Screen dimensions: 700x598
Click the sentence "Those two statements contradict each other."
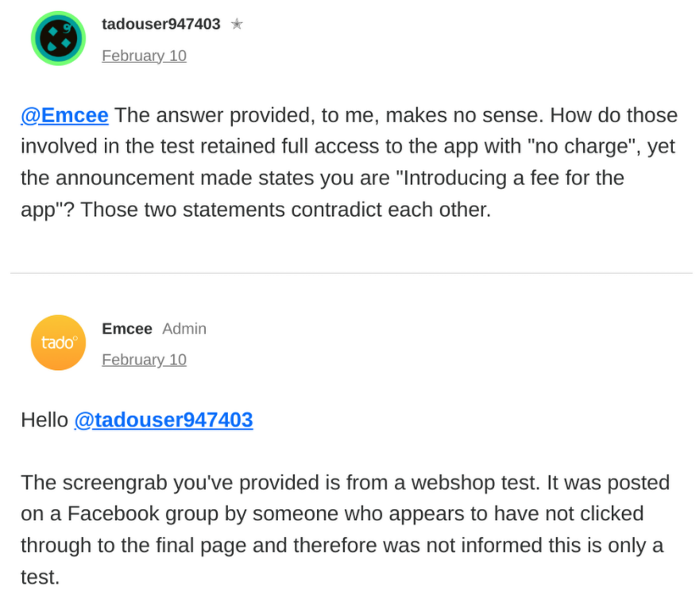coord(286,210)
